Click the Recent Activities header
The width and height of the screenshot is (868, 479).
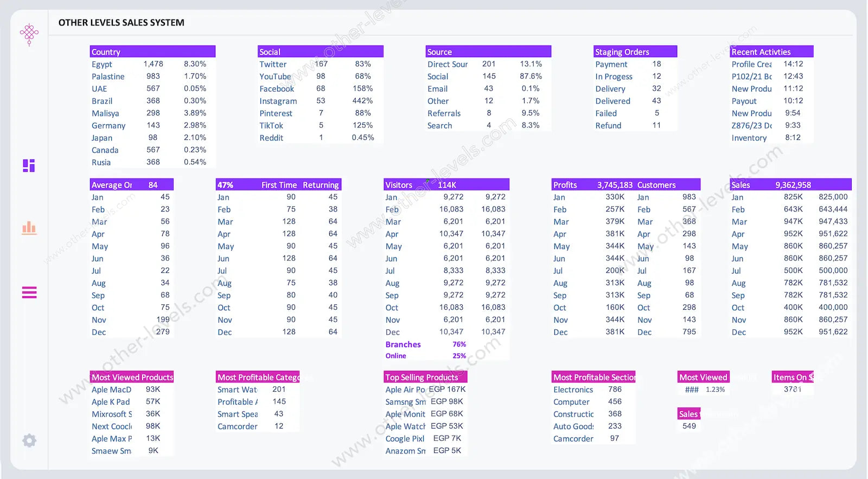coord(761,52)
